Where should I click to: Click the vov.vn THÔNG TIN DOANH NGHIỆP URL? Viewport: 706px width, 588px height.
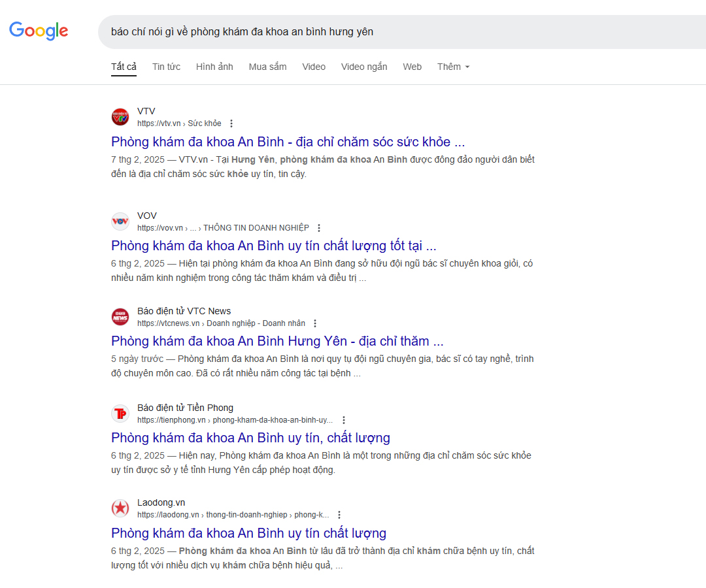(224, 228)
